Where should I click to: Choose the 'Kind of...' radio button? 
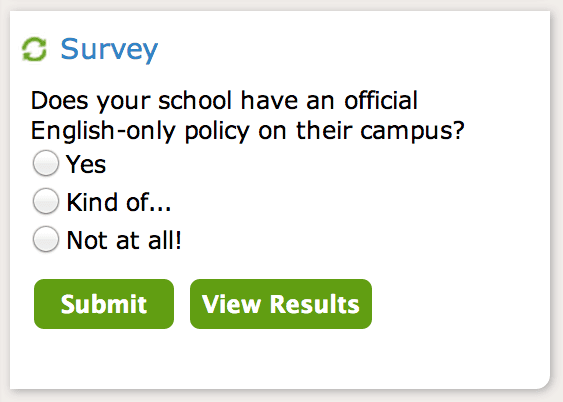coord(46,201)
